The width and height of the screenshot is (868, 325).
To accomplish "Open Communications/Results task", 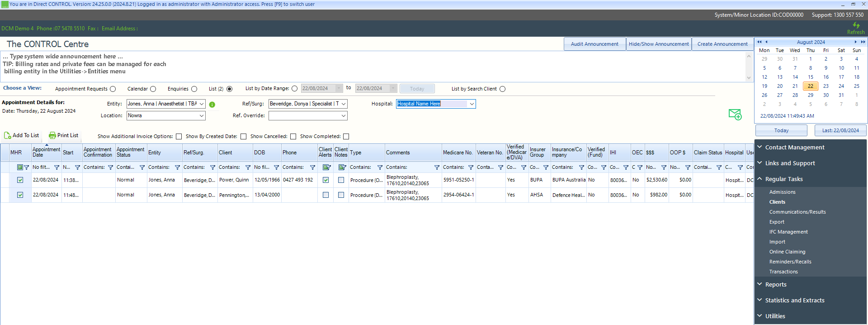I will [x=797, y=212].
